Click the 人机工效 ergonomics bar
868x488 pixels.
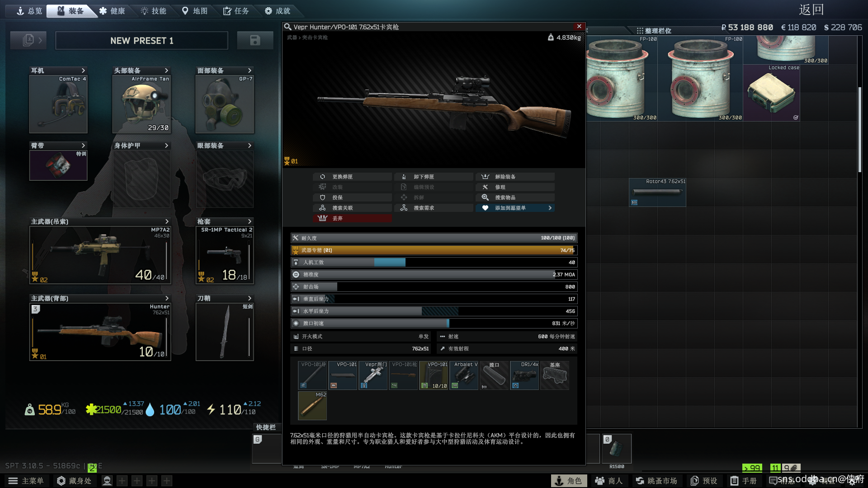[434, 262]
